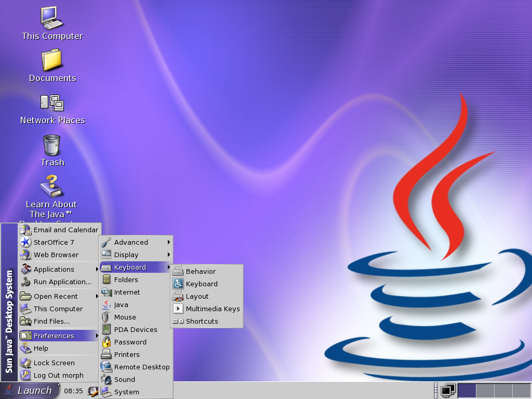Open Mouse preferences
Image resolution: width=532 pixels, height=399 pixels.
pos(136,317)
